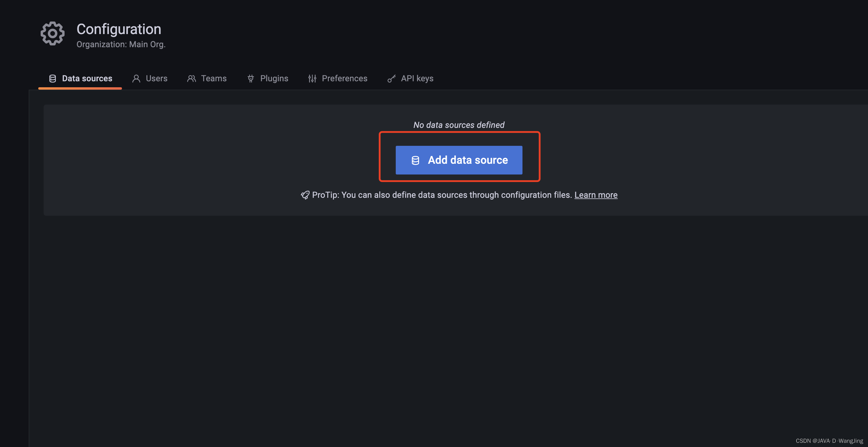Image resolution: width=868 pixels, height=447 pixels.
Task: Click the 'No data sources defined' message
Action: tap(459, 125)
